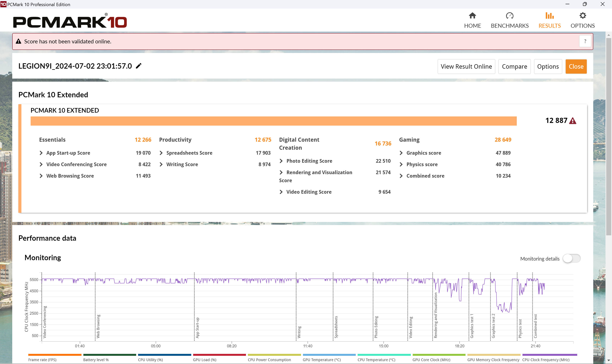Expand Video Conferencing Score
The image size is (612, 364).
pos(41,164)
